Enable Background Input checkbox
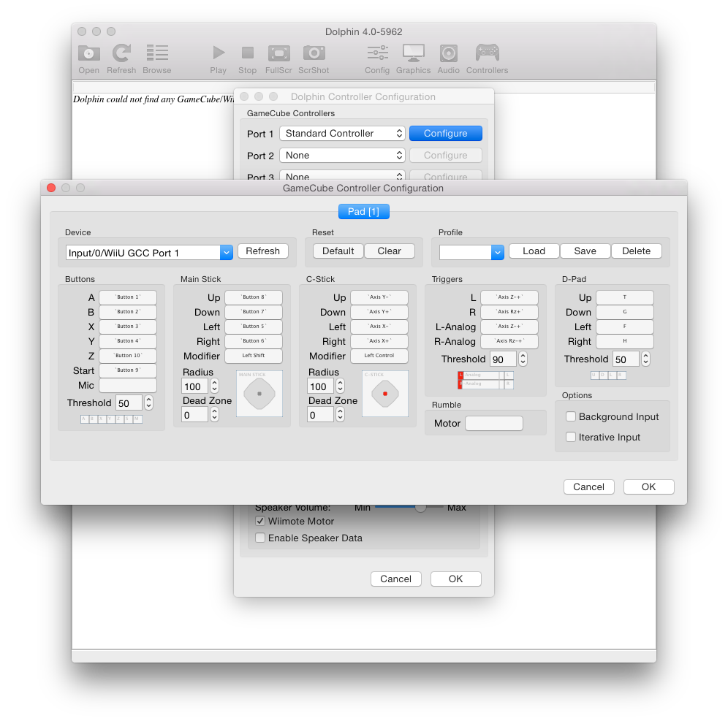Screen dimensions: 728x721 point(571,416)
